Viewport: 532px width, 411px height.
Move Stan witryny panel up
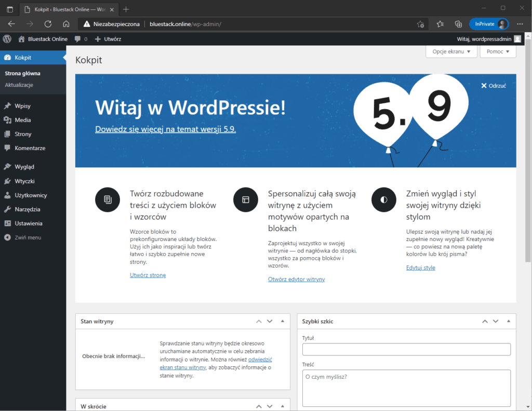[x=259, y=322]
